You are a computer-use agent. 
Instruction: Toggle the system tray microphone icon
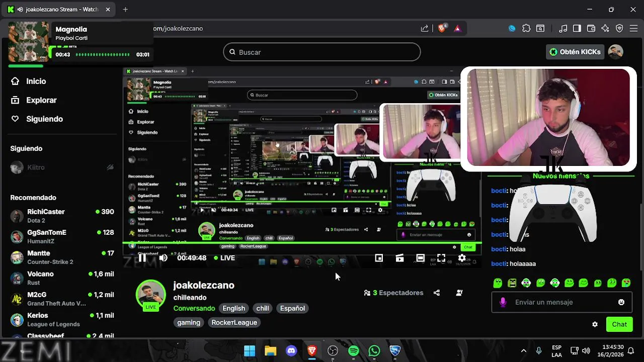(539, 350)
